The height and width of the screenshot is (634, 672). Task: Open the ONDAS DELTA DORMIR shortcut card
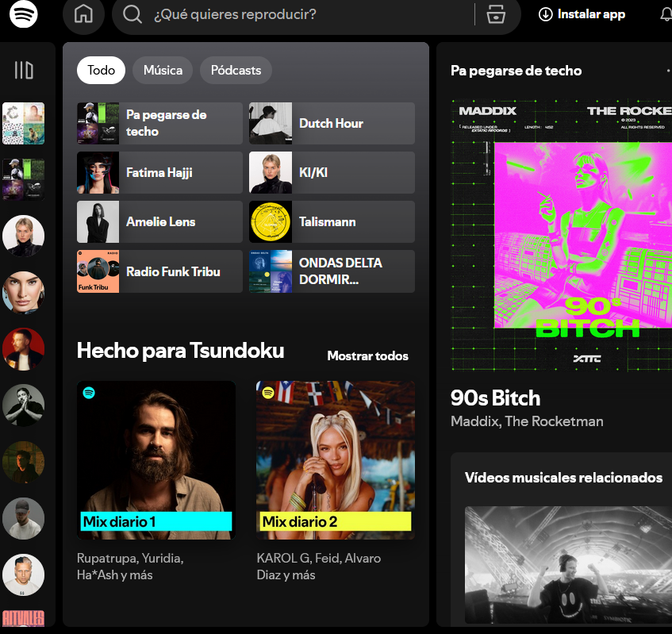[332, 272]
